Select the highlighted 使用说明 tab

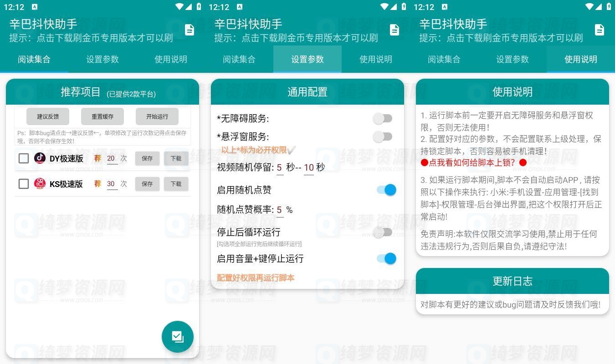pos(581,59)
